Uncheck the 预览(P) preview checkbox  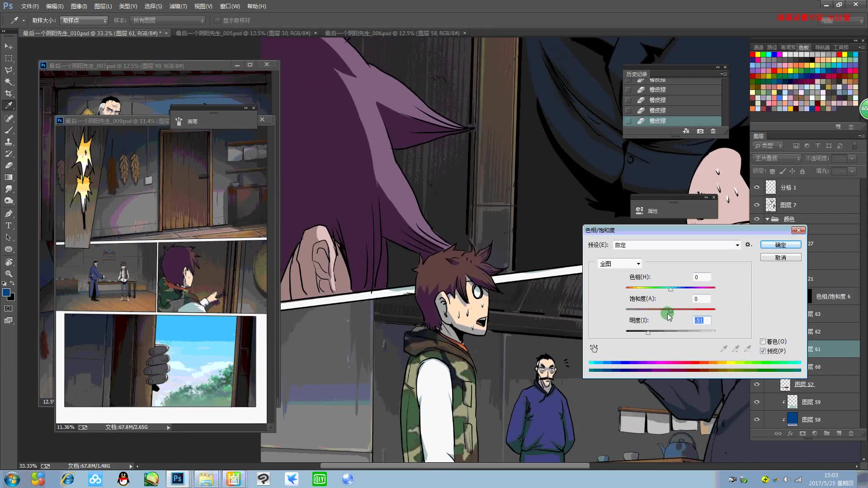[x=763, y=351]
